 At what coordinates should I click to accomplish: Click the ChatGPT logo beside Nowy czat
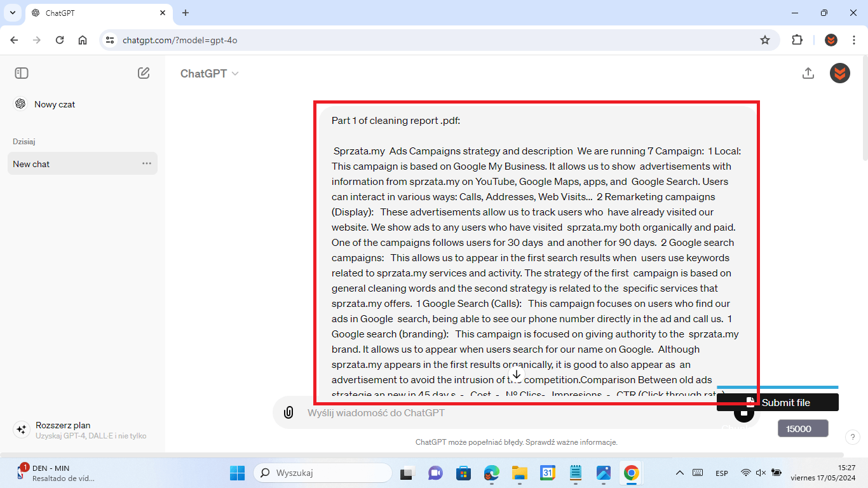[x=20, y=104]
